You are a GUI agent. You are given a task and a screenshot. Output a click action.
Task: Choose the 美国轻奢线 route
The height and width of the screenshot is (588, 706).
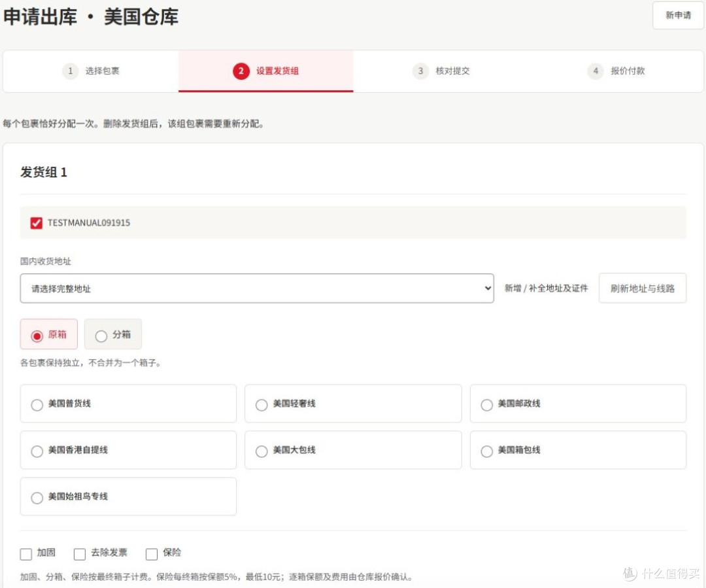pos(353,404)
